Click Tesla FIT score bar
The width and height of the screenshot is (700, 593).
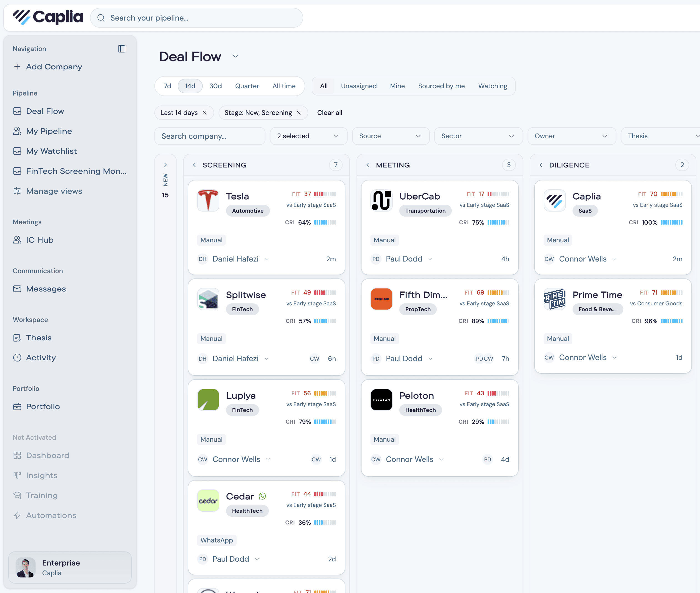pyautogui.click(x=325, y=194)
